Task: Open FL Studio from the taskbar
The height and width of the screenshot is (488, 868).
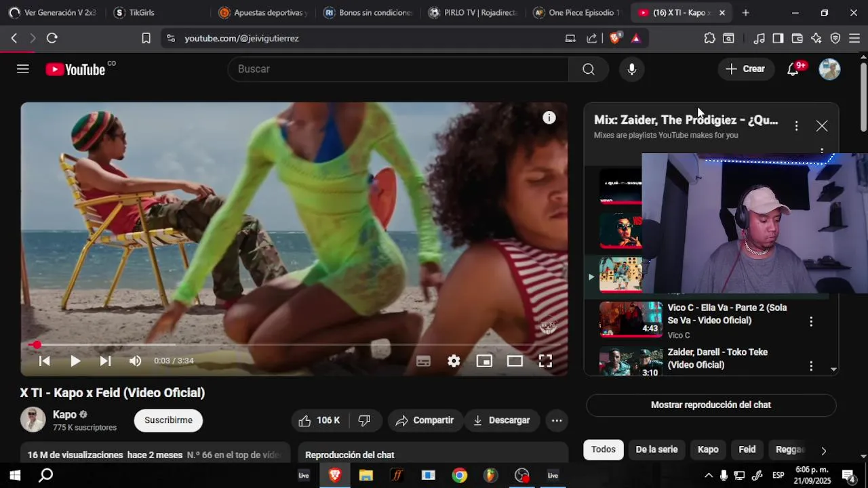Action: pos(490,475)
